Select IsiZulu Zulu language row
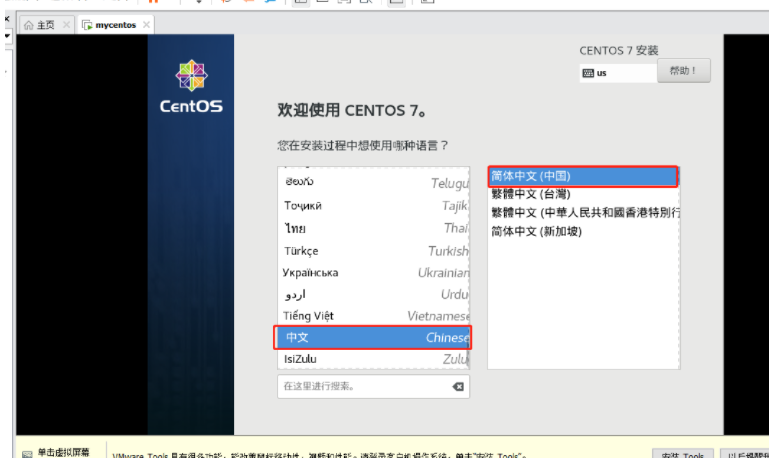 pyautogui.click(x=373, y=359)
